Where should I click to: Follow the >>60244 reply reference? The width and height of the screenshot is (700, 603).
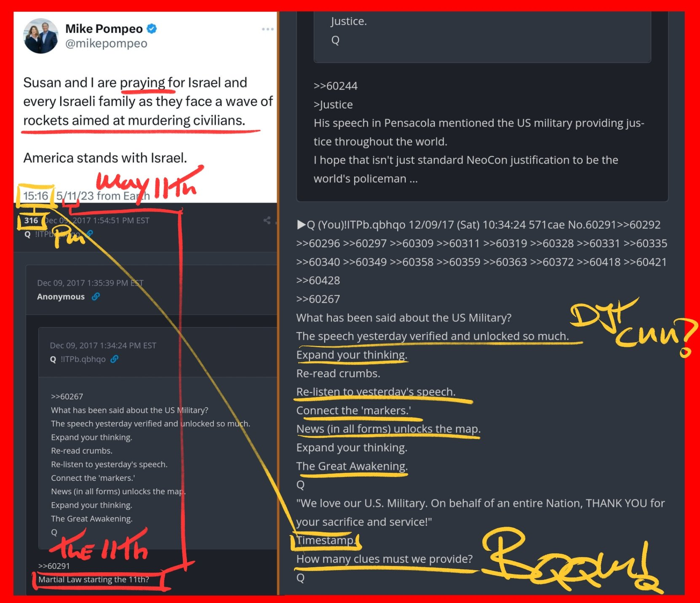(336, 86)
